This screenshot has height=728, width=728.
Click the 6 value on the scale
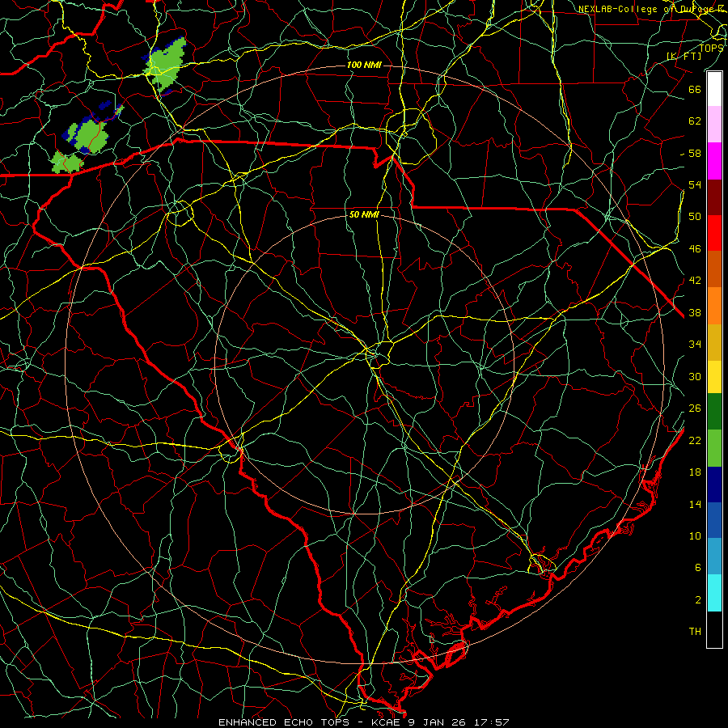(x=698, y=568)
